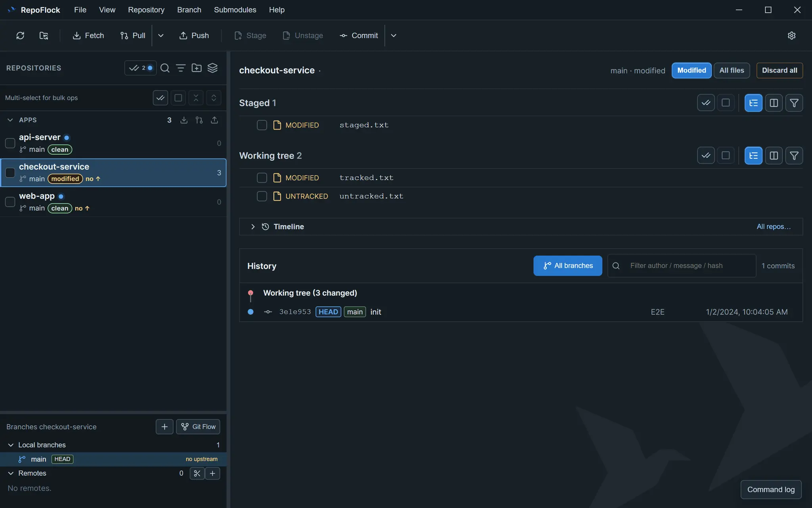Prune remotes scissors icon
Image resolution: width=812 pixels, height=508 pixels.
pyautogui.click(x=197, y=473)
